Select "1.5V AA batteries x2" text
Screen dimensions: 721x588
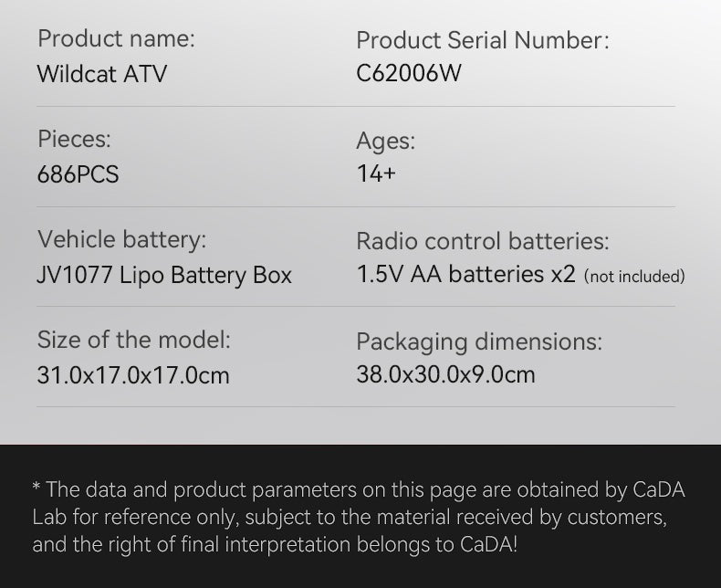465,275
